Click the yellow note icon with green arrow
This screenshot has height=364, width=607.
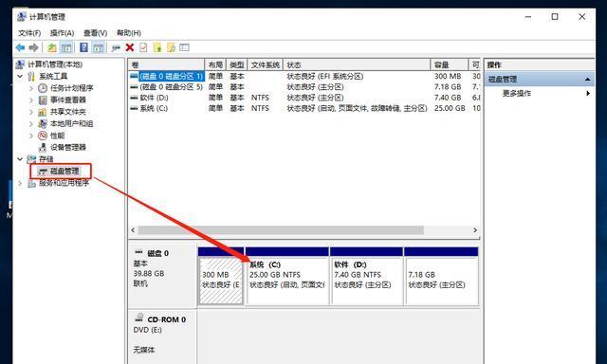point(157,47)
